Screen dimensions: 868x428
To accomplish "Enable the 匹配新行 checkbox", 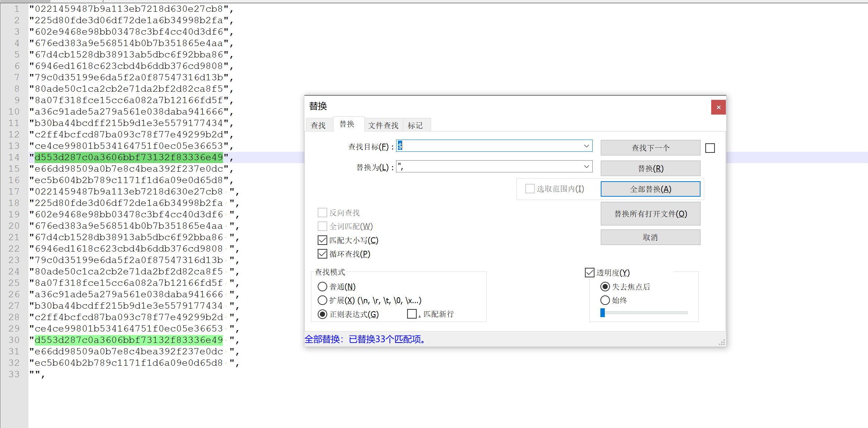I will coord(412,313).
